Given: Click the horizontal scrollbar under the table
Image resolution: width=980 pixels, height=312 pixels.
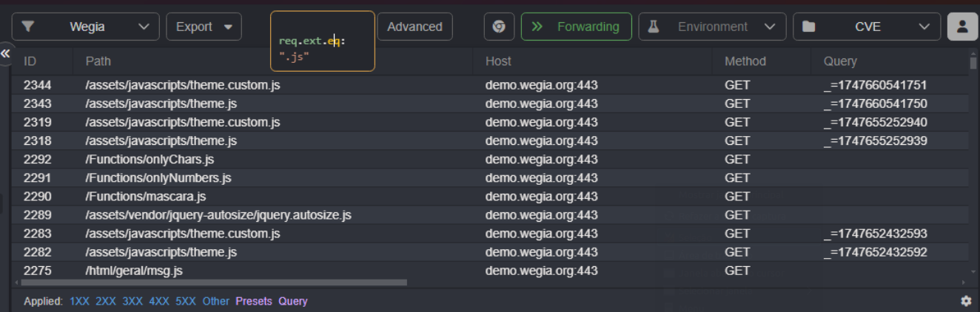Looking at the screenshot, I should [x=214, y=282].
